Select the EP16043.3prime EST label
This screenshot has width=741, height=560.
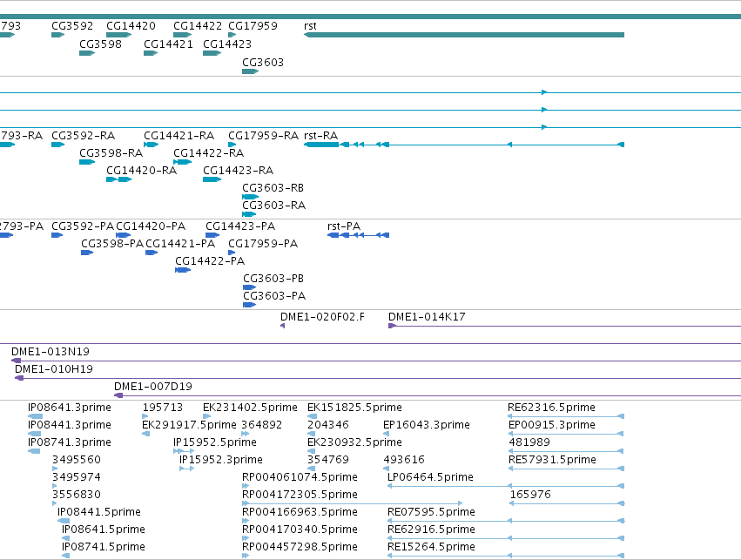point(427,425)
